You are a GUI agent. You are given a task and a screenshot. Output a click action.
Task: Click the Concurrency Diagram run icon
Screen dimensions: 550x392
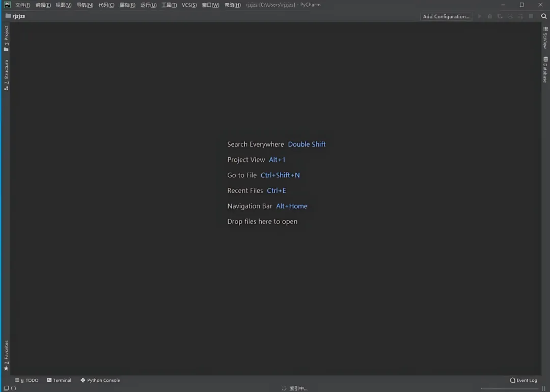(520, 16)
